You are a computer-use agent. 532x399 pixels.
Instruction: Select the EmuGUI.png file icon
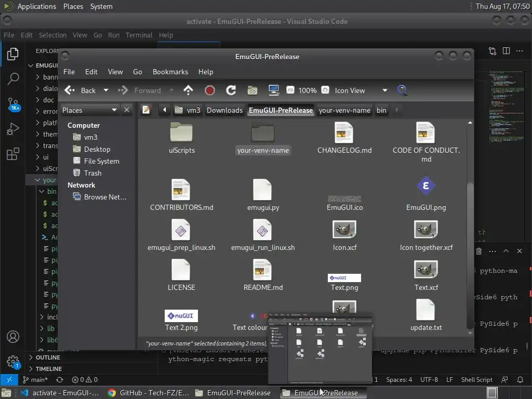(426, 186)
